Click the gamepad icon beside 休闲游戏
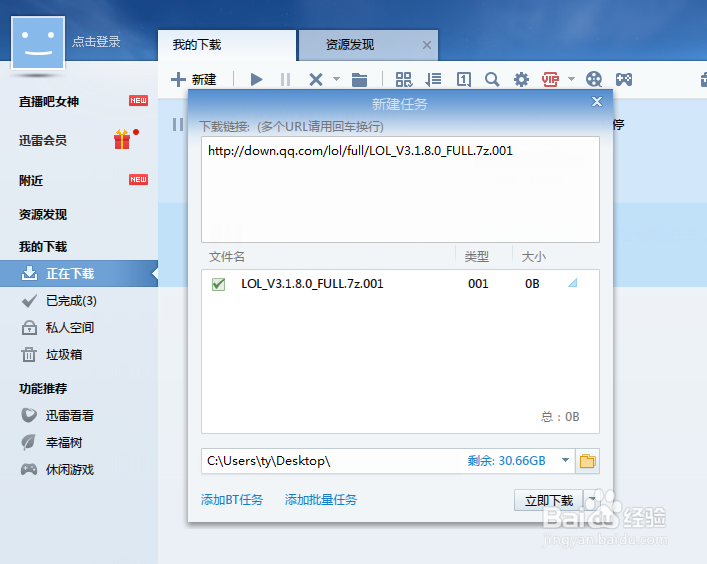The width and height of the screenshot is (707, 564). (x=29, y=469)
